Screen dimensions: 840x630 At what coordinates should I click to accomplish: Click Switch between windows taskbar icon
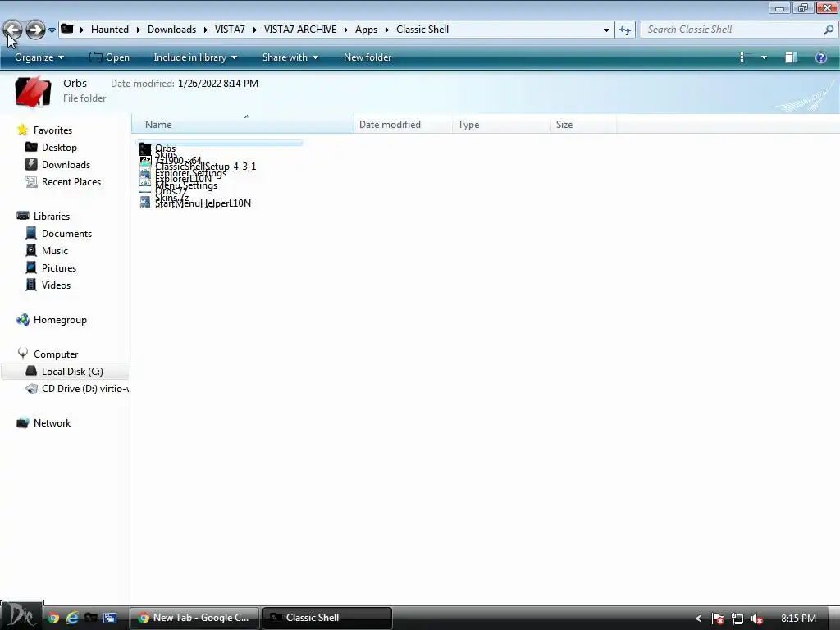[x=110, y=618]
